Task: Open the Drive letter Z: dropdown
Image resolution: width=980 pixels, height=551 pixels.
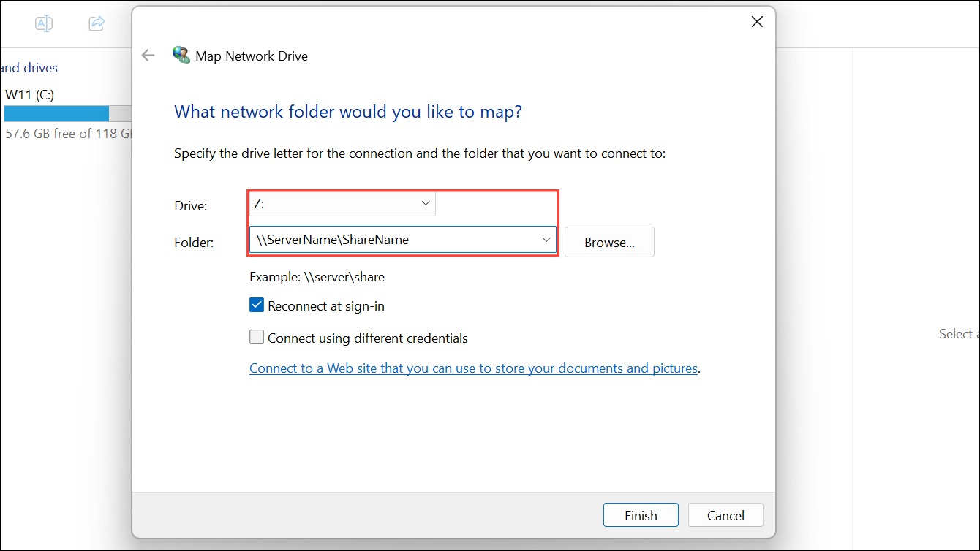Action: [x=342, y=204]
